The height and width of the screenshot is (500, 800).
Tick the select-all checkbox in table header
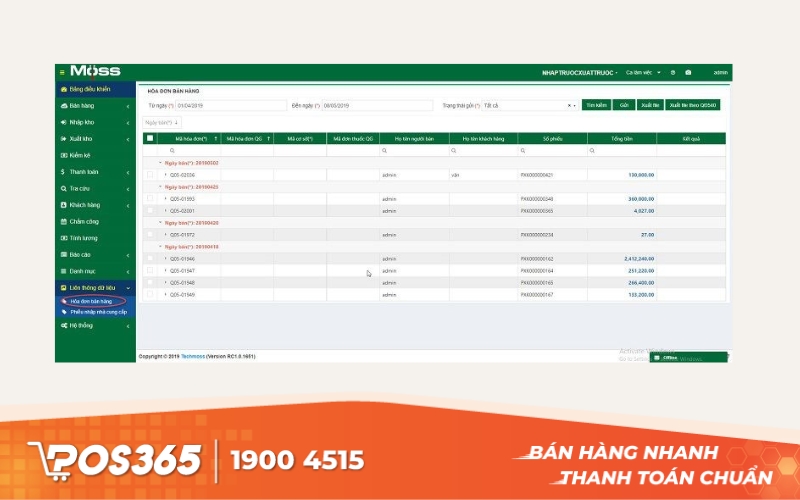tap(150, 138)
